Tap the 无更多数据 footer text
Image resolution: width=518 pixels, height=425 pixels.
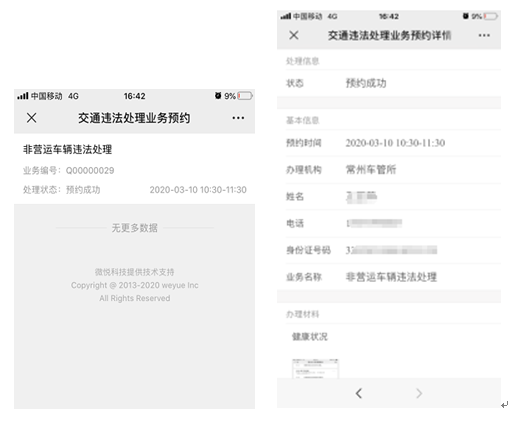pos(134,228)
